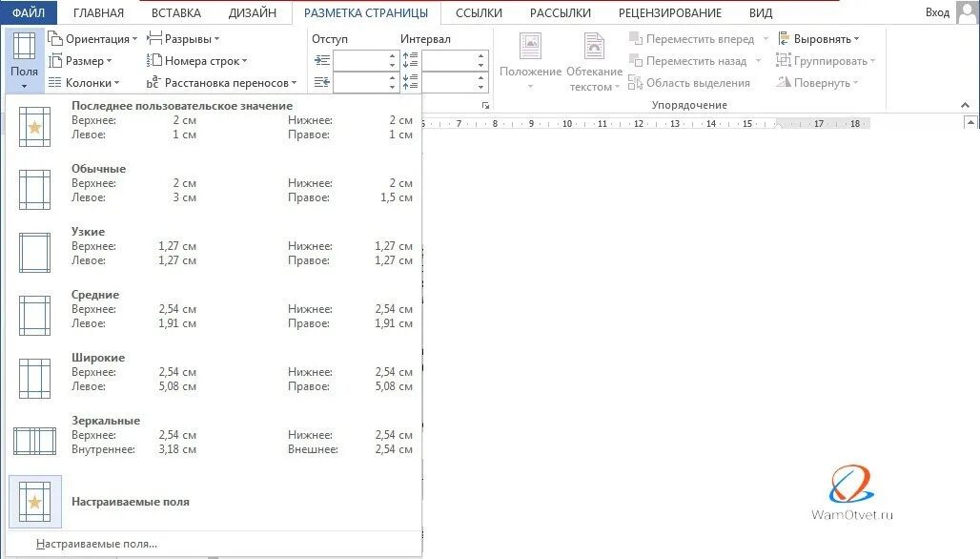Decrease the spacing after with down spinner
Viewport: 980px width, 559px height.
[480, 88]
